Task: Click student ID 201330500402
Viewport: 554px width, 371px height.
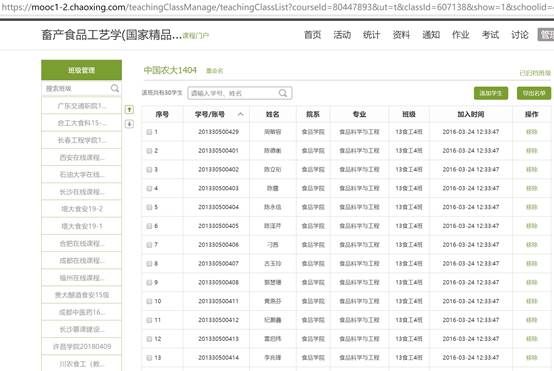Action: coord(218,170)
